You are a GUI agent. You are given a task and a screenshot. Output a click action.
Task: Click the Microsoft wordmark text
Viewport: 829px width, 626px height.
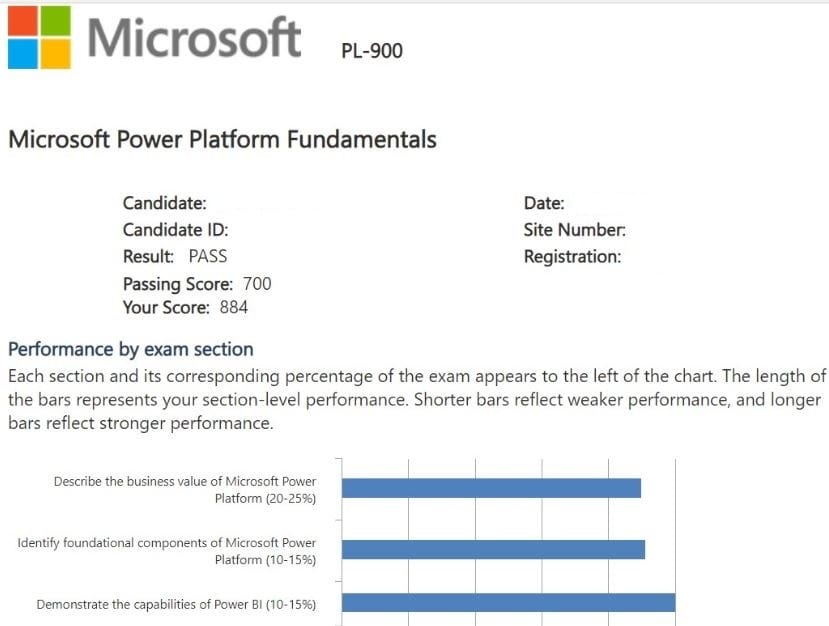(194, 38)
